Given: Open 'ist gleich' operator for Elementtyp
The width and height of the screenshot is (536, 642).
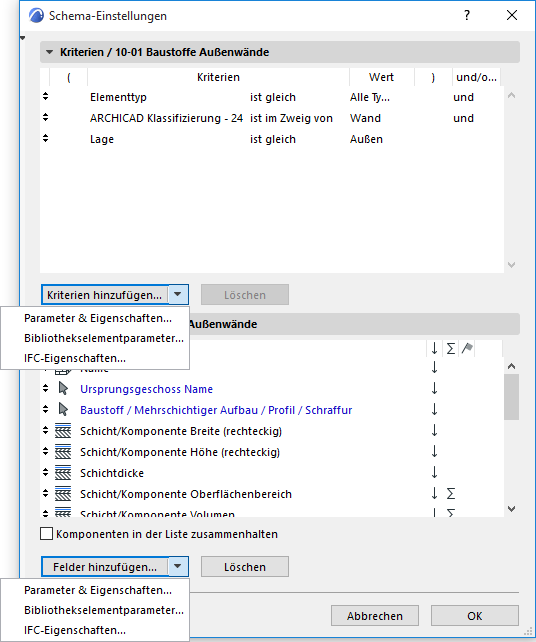Looking at the screenshot, I should pyautogui.click(x=273, y=97).
